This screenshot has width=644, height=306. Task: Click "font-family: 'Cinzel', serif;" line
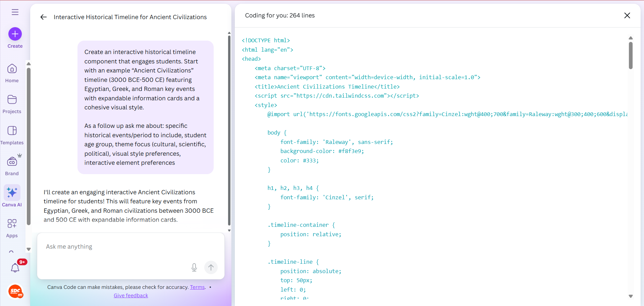(327, 198)
